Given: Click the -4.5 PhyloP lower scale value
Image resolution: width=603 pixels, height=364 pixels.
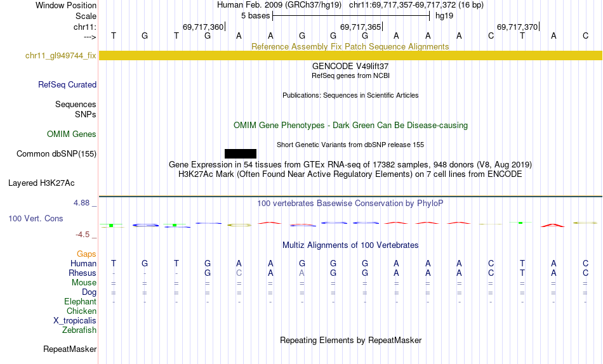Looking at the screenshot, I should coord(83,235).
